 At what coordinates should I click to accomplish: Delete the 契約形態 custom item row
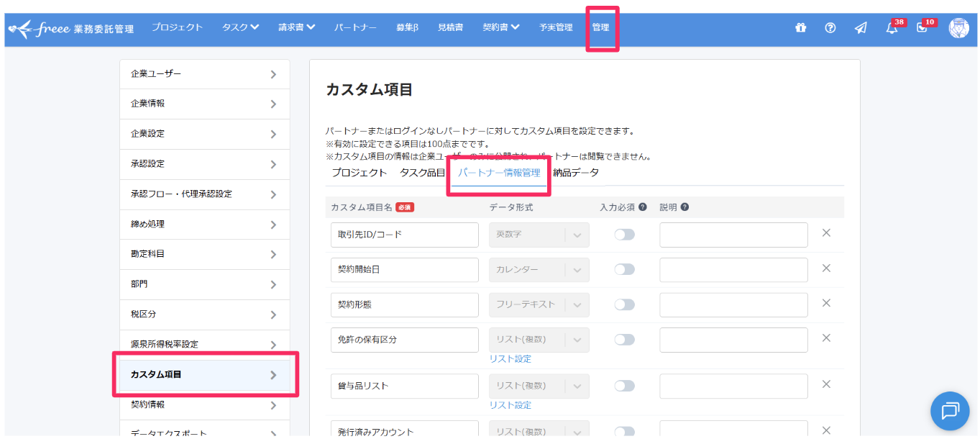point(826,303)
